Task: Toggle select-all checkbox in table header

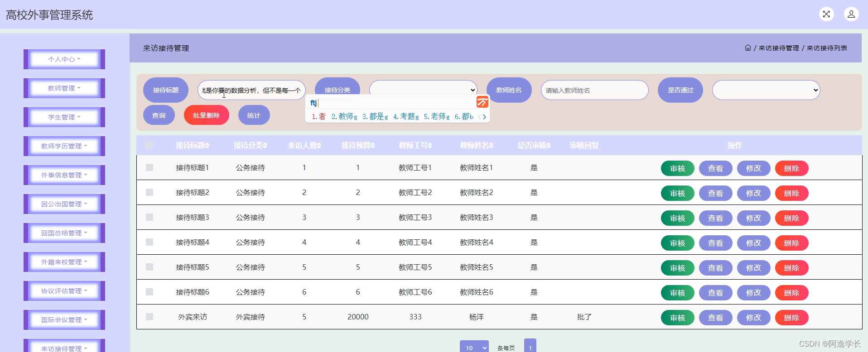Action: [149, 145]
